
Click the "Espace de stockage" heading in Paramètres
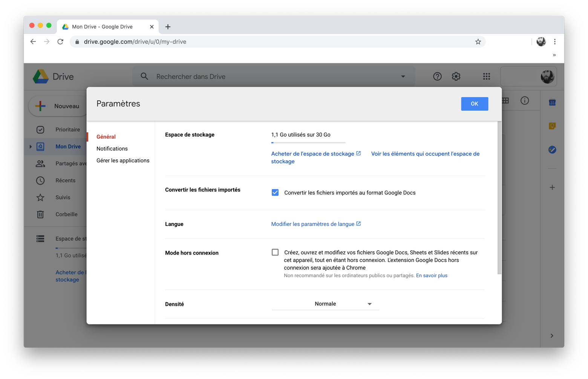click(190, 135)
